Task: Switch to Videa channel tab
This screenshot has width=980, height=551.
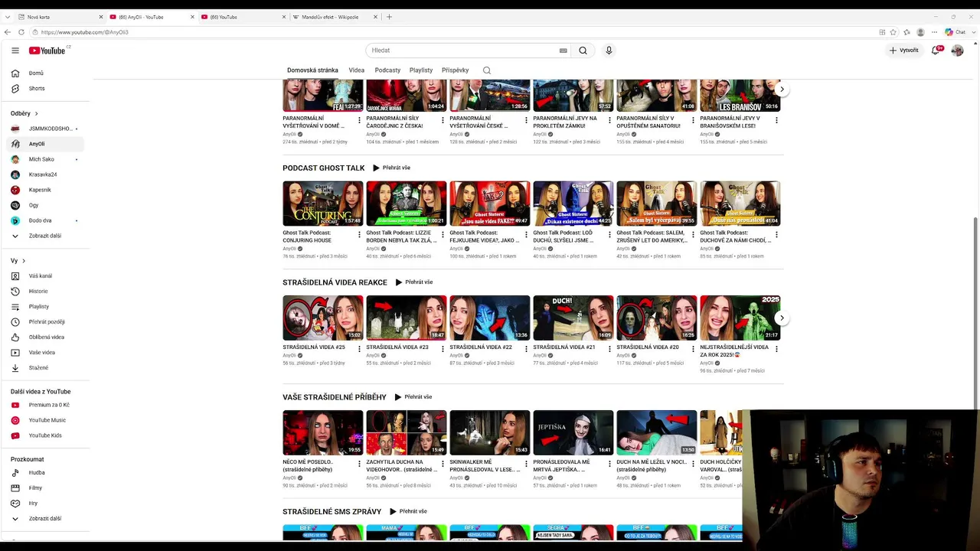Action: coord(357,70)
